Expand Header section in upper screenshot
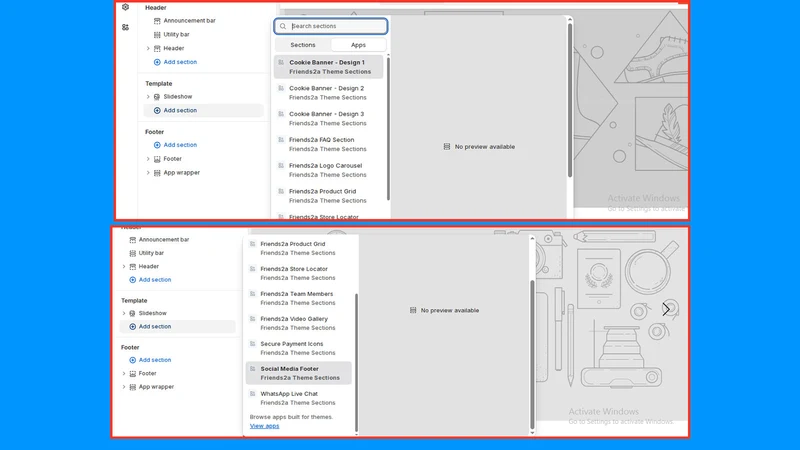The width and height of the screenshot is (800, 450). [x=148, y=48]
